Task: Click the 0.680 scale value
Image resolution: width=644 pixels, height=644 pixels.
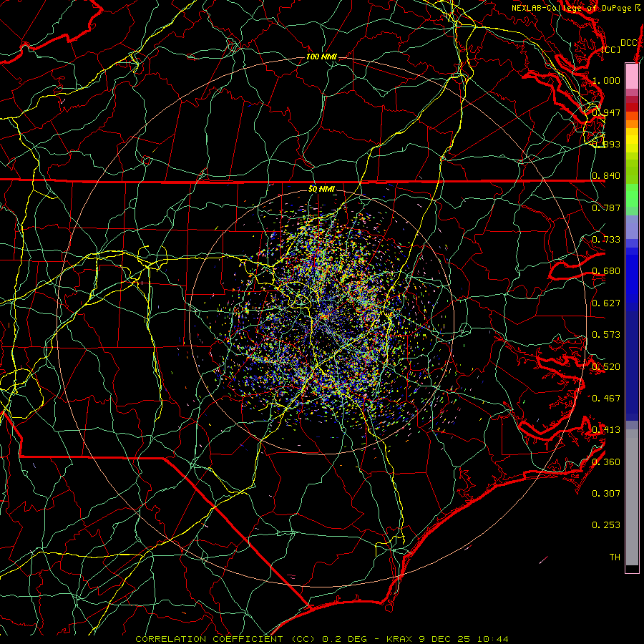Action: (606, 271)
